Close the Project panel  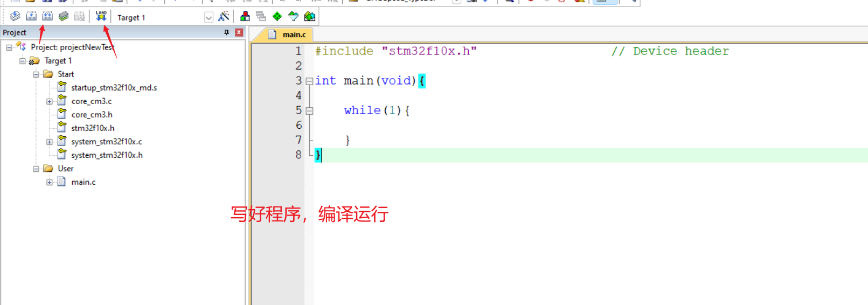tap(239, 32)
